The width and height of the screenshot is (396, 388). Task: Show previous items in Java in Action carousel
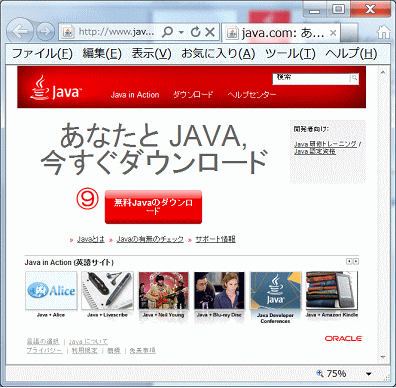point(349,262)
